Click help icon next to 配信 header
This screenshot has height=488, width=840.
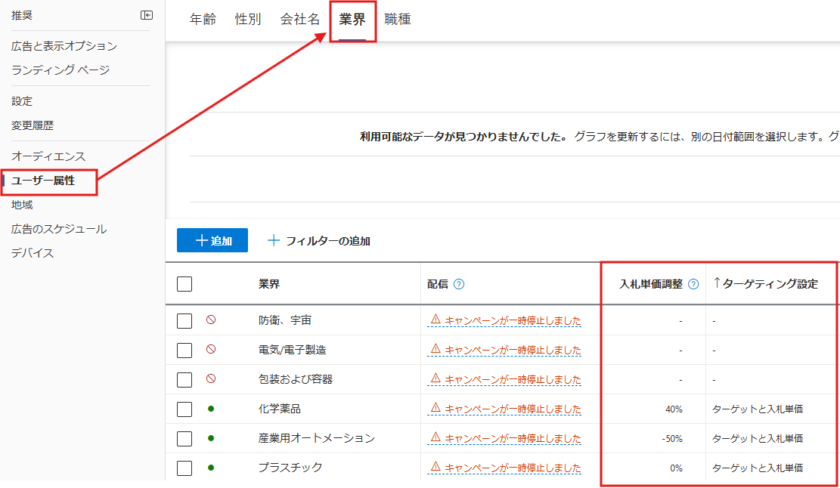coord(459,284)
